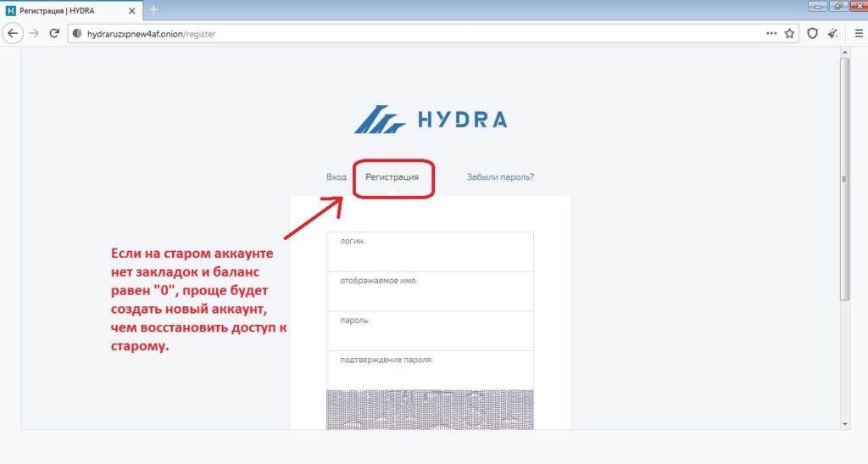868x464 pixels.
Task: Reload the current page
Action: [53, 34]
